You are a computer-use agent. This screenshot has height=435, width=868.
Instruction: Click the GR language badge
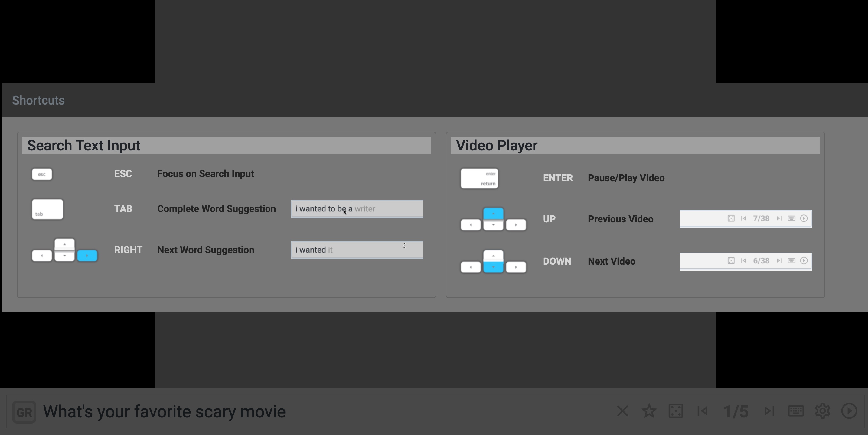pyautogui.click(x=24, y=412)
